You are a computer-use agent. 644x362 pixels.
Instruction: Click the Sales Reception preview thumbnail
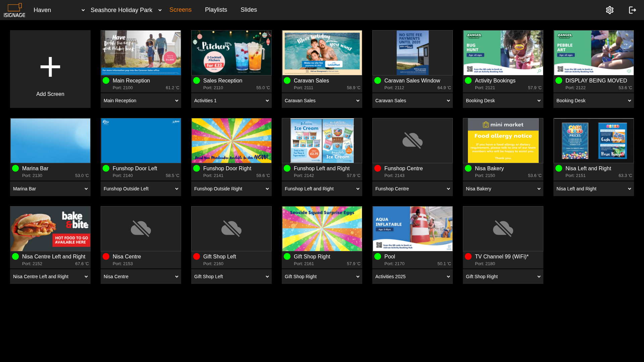tap(231, 53)
